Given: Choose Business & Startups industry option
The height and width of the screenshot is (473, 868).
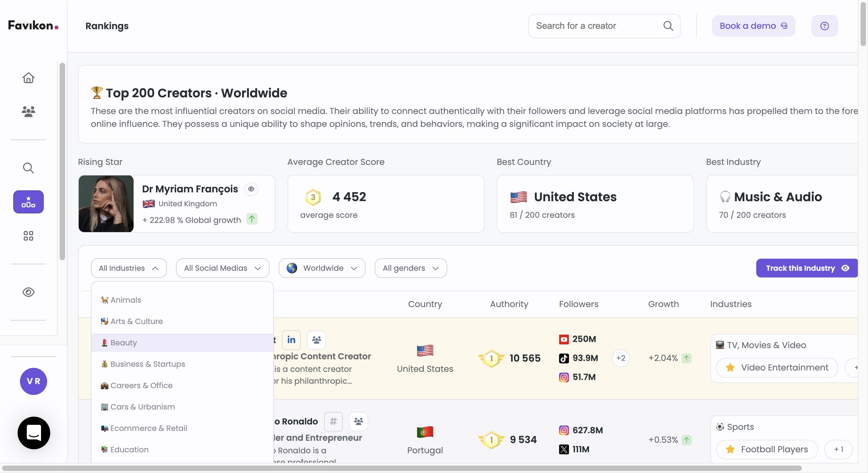Looking at the screenshot, I should 147,364.
